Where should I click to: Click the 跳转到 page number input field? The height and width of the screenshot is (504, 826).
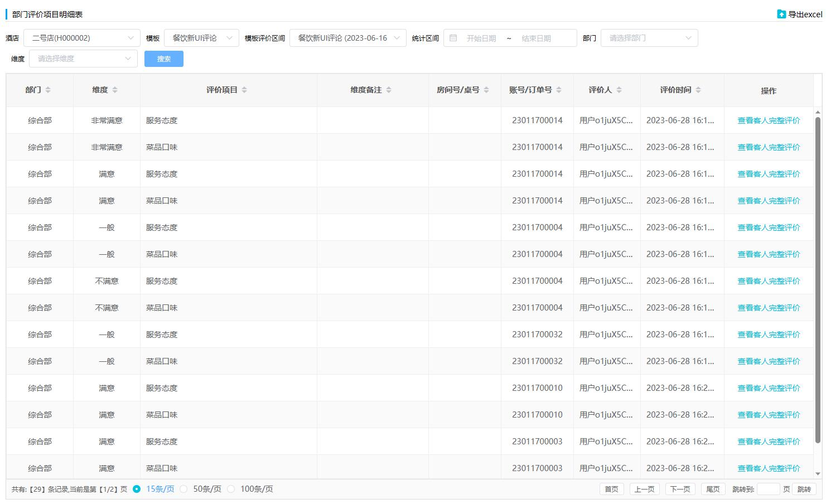tap(768, 489)
